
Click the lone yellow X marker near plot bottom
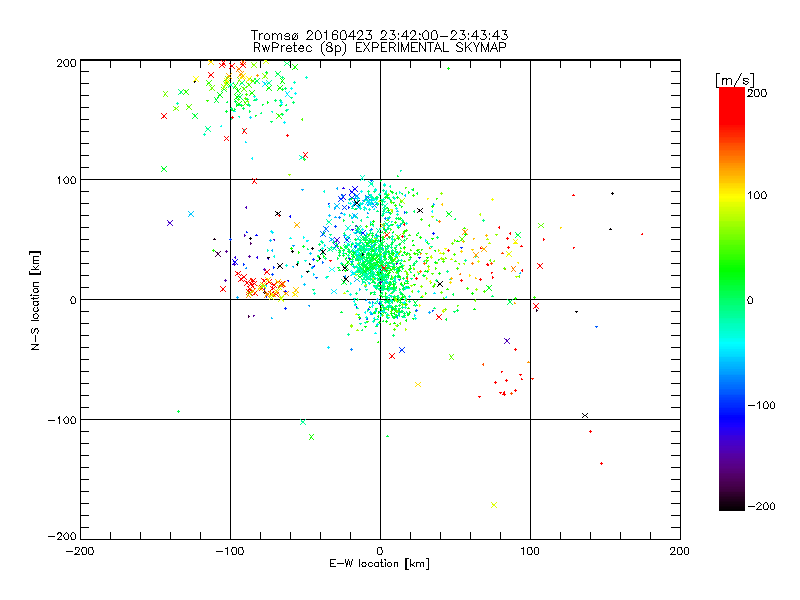pos(494,505)
